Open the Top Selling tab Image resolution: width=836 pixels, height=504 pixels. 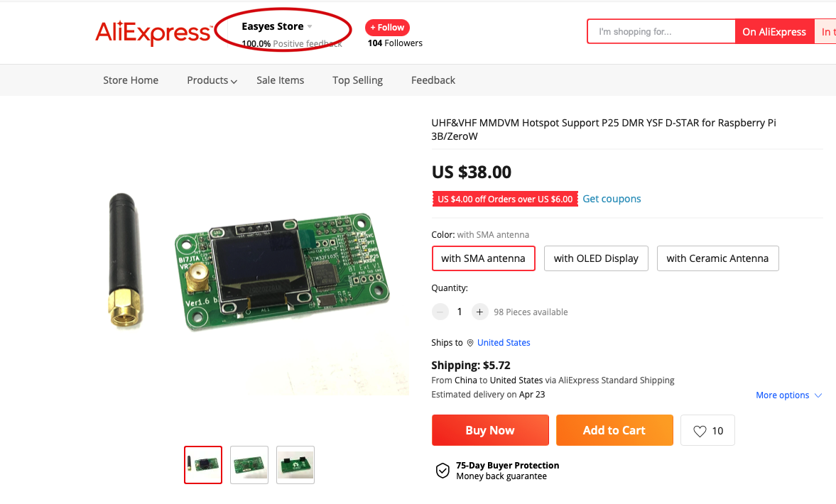coord(357,80)
